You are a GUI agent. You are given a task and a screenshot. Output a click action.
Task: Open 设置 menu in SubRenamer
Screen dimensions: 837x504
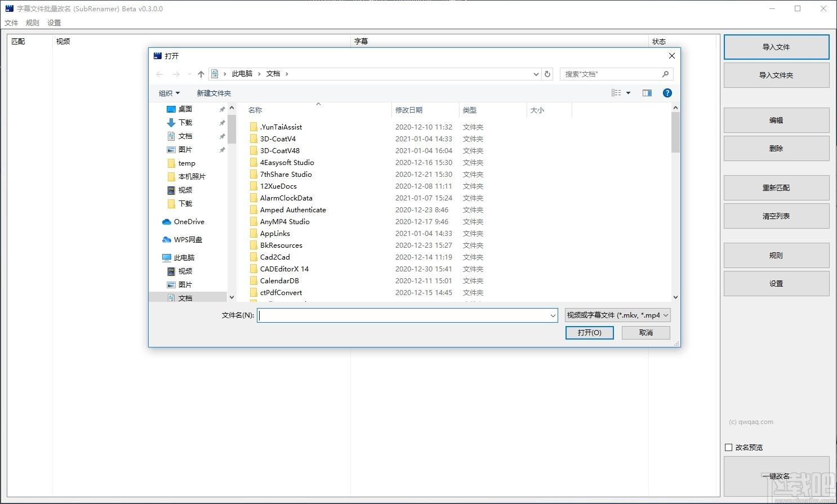54,23
